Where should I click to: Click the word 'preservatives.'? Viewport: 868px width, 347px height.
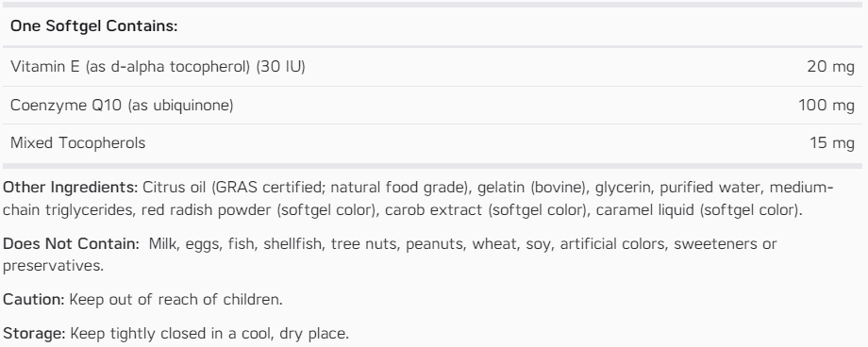53,266
